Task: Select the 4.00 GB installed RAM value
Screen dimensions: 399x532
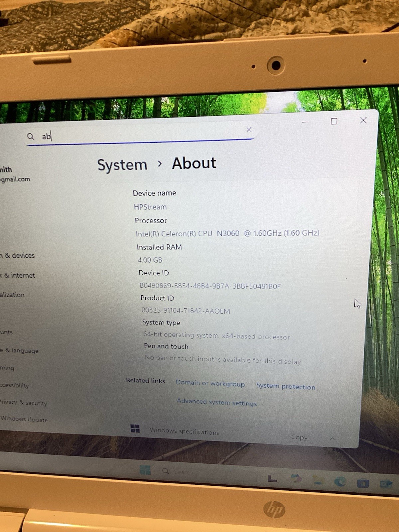Action: (x=150, y=260)
